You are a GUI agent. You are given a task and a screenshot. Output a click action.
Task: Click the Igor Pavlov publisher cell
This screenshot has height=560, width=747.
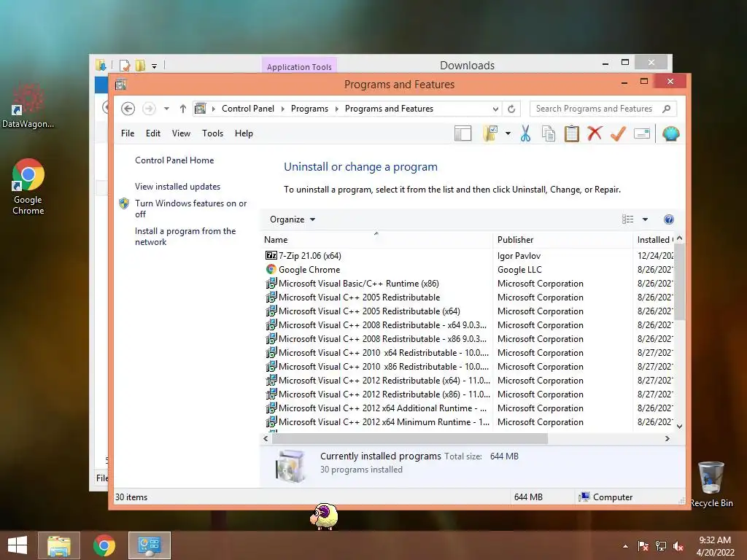click(519, 256)
